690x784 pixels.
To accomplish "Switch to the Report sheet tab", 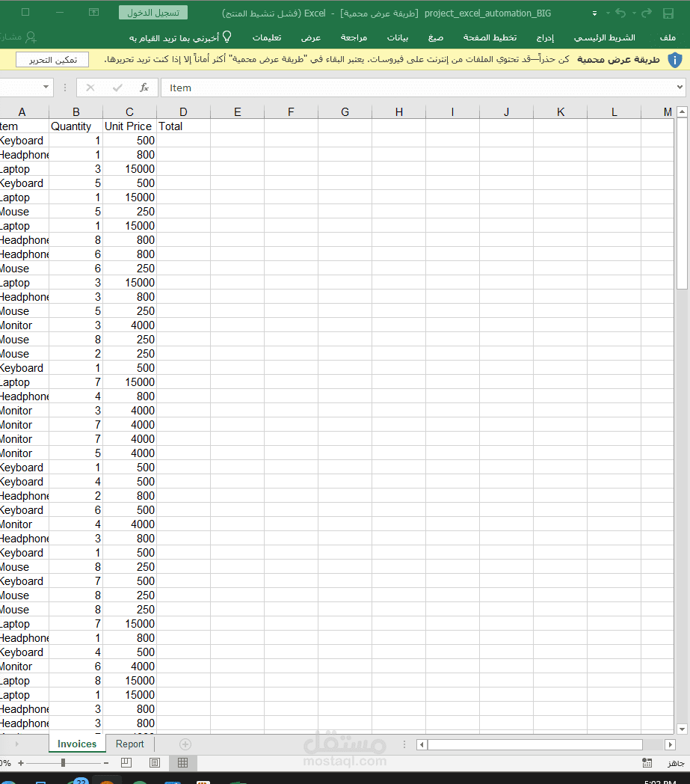I will pyautogui.click(x=129, y=744).
